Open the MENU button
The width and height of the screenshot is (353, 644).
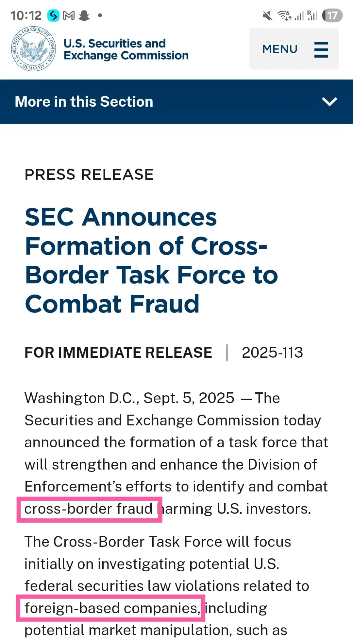[294, 49]
